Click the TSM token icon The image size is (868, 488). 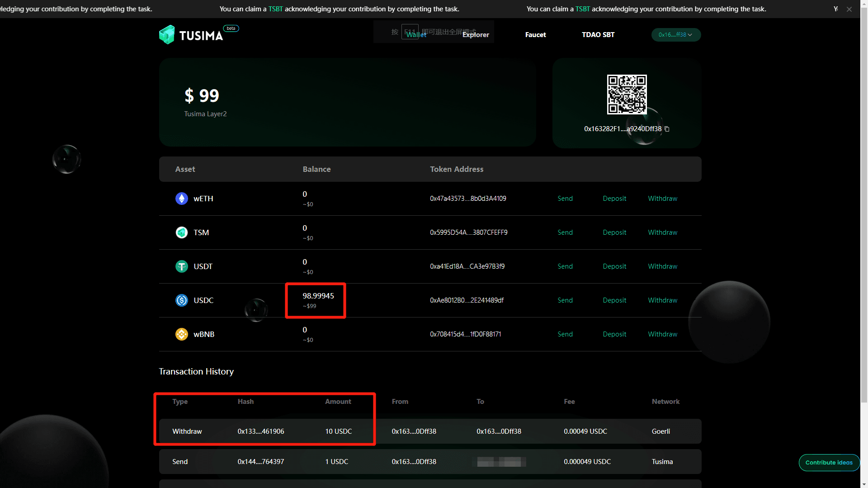pyautogui.click(x=182, y=232)
